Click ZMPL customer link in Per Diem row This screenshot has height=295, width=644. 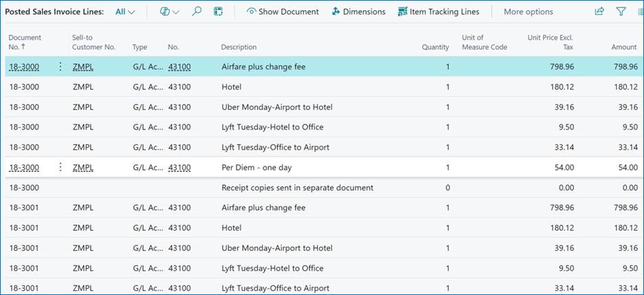coord(82,168)
